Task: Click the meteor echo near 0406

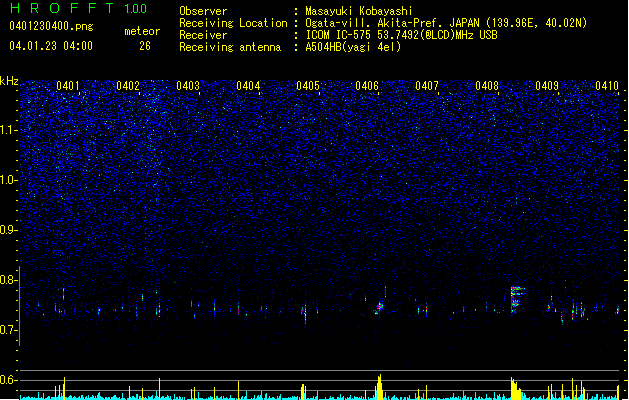Action: click(379, 308)
